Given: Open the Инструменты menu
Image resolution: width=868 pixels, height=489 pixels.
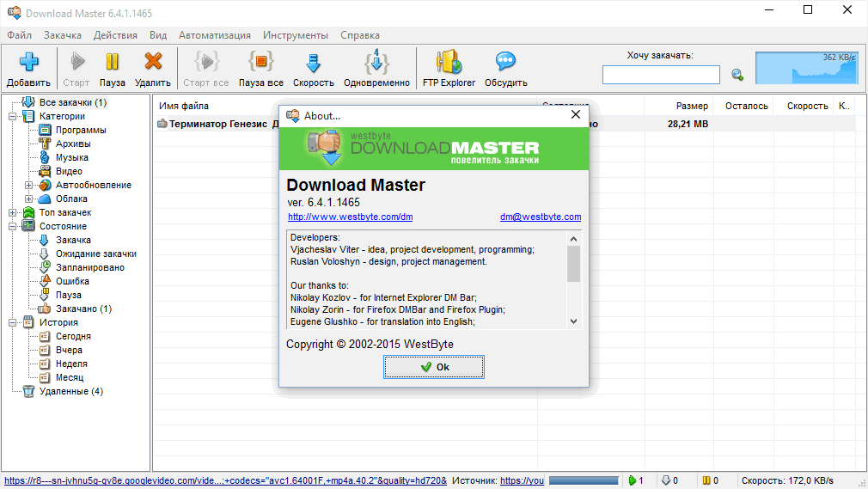Looking at the screenshot, I should (x=296, y=35).
